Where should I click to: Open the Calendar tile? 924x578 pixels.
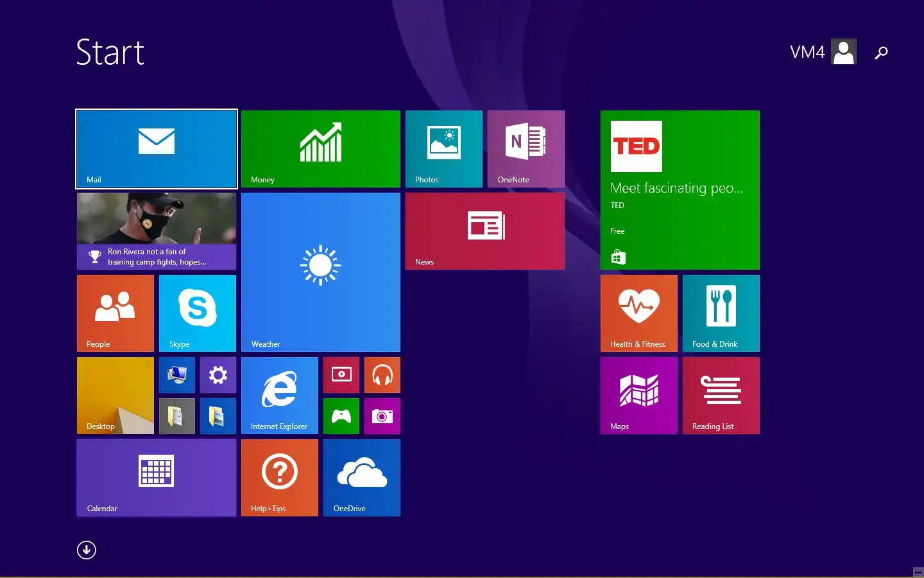click(x=157, y=478)
